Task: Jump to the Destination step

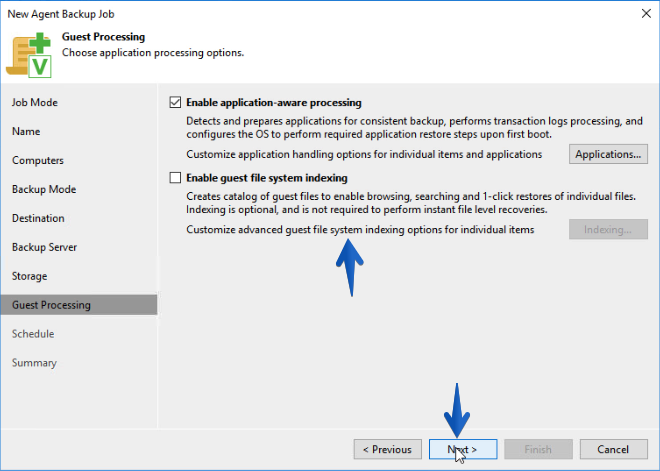Action: (38, 218)
